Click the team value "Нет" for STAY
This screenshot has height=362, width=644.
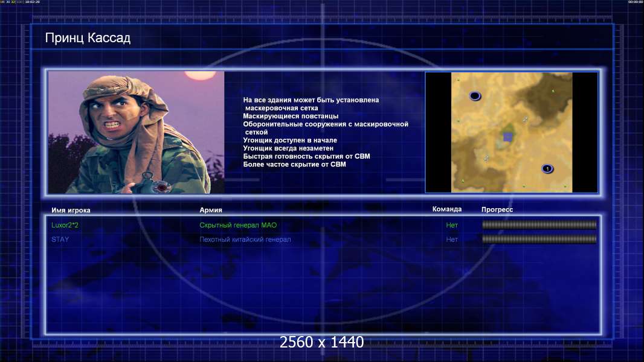click(x=452, y=240)
